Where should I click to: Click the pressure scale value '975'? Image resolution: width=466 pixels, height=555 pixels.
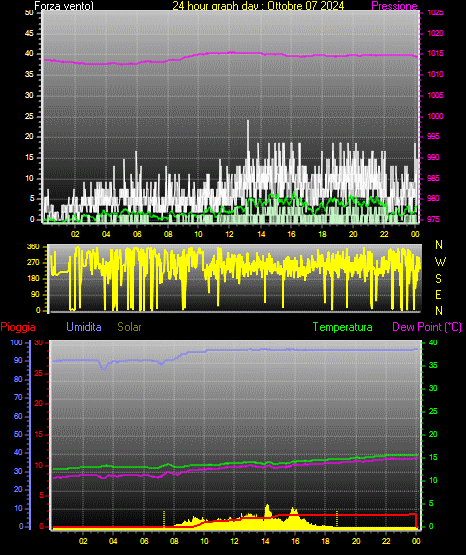click(x=433, y=219)
